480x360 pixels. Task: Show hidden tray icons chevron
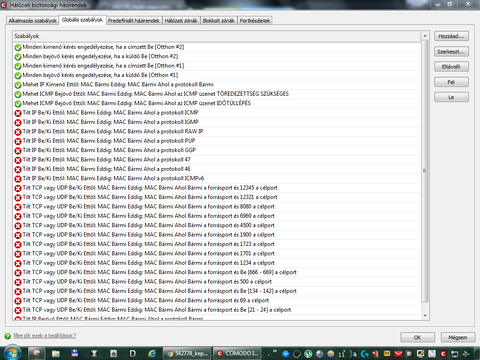(x=275, y=351)
